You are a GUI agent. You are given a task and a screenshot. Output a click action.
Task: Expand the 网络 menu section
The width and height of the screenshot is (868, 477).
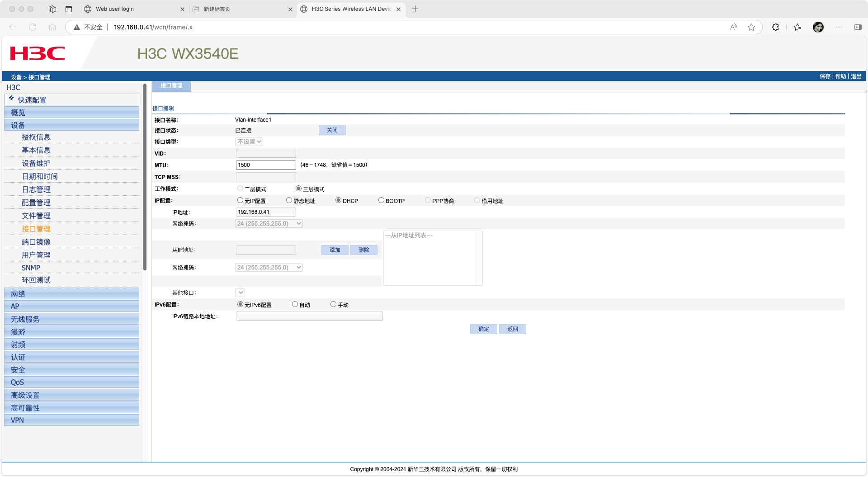(71, 294)
